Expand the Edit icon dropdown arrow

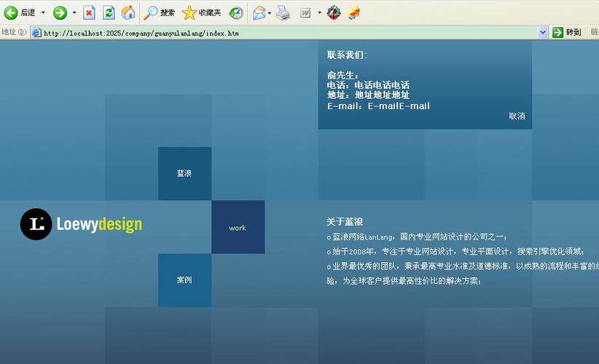click(319, 13)
